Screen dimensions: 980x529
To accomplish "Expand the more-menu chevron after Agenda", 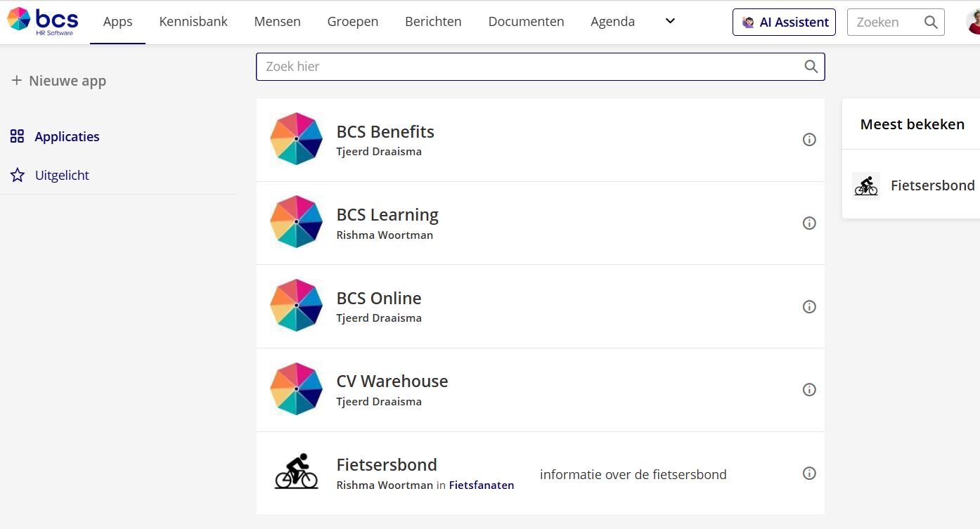I will point(670,21).
